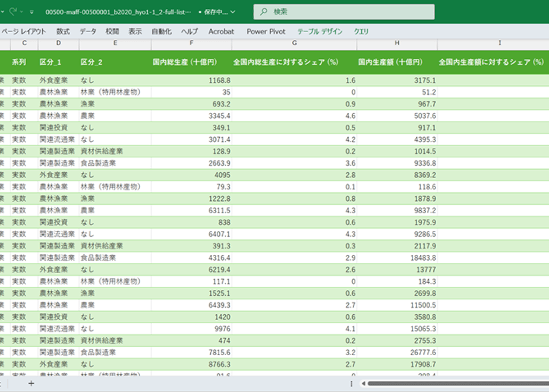
Task: Select column F header
Action: (x=191, y=43)
